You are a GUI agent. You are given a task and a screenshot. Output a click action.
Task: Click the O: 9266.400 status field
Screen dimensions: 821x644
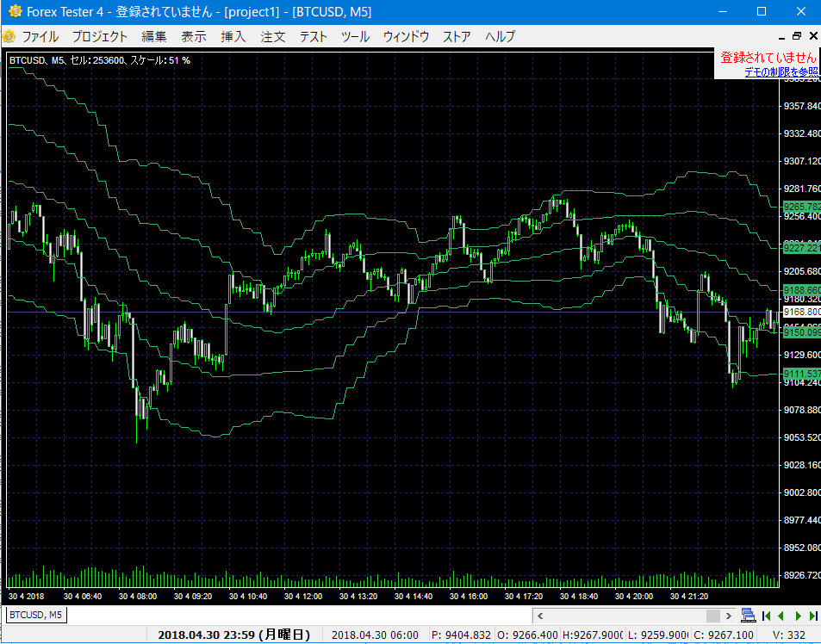(527, 635)
